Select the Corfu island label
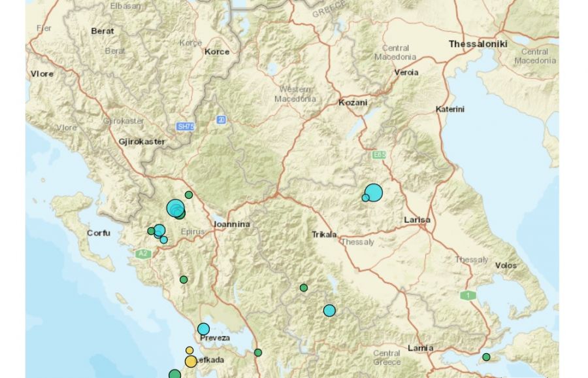 point(99,233)
